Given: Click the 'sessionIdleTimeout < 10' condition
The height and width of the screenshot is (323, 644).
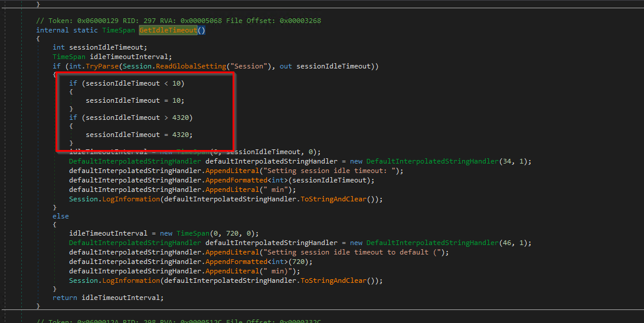Looking at the screenshot, I should (133, 83).
